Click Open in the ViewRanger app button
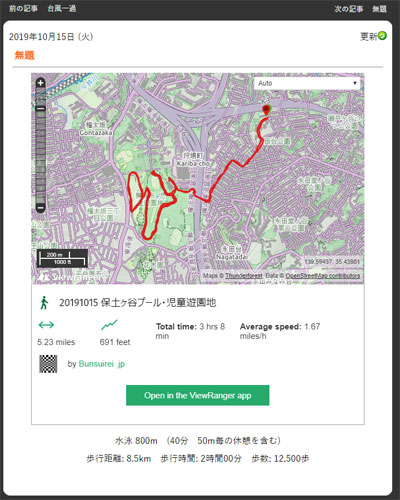The height and width of the screenshot is (500, 400). coord(198,395)
